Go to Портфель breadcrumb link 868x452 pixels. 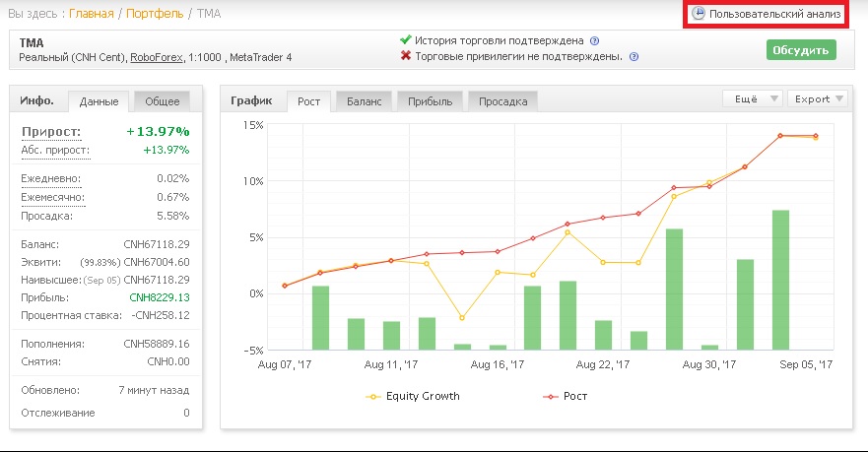(x=155, y=14)
